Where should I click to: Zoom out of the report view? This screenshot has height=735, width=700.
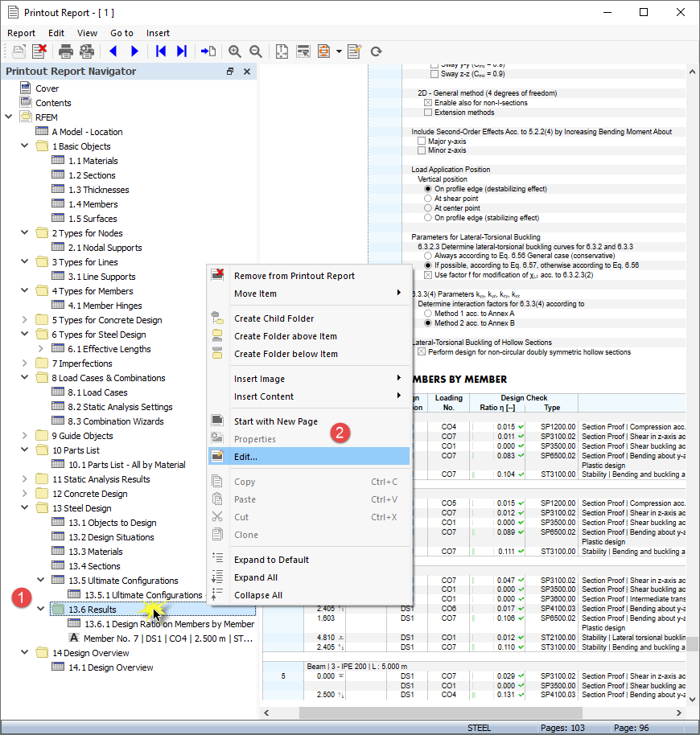(x=255, y=51)
